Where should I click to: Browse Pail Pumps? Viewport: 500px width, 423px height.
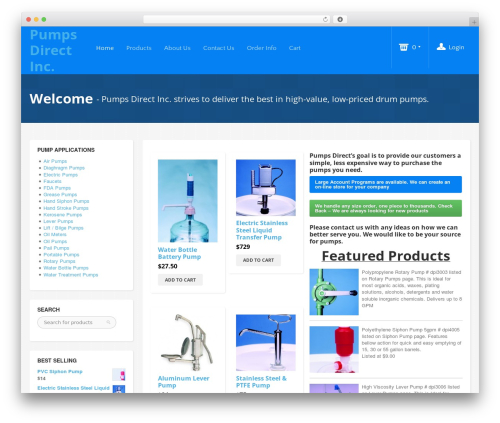tap(56, 248)
